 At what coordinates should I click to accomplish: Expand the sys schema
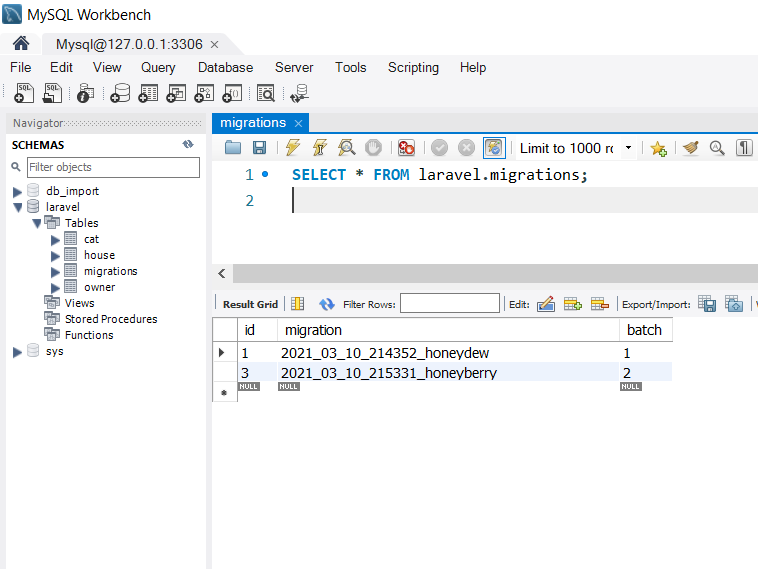[17, 352]
